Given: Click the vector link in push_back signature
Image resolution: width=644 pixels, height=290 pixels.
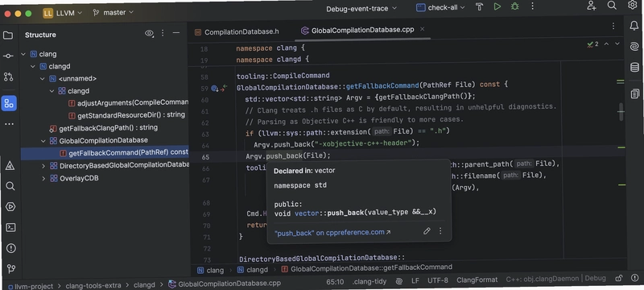Looking at the screenshot, I should (x=306, y=213).
